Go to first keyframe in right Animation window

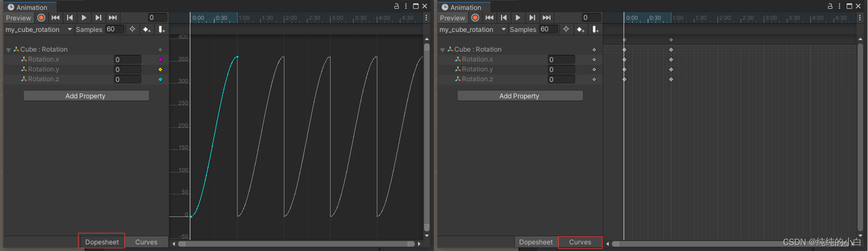(x=490, y=17)
